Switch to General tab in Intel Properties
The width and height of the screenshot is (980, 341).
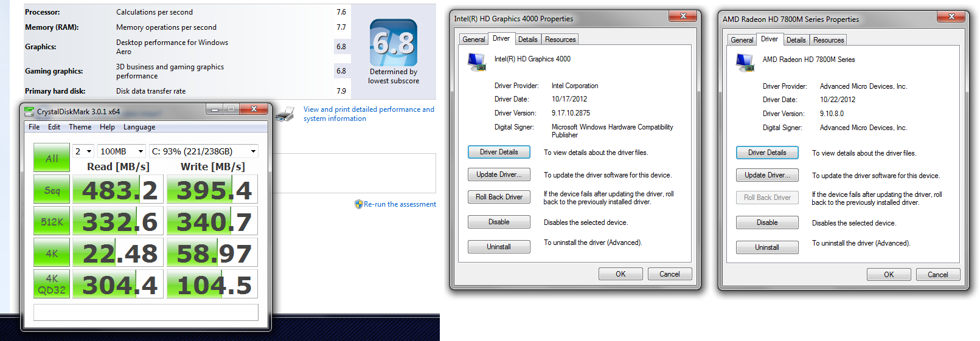click(474, 40)
